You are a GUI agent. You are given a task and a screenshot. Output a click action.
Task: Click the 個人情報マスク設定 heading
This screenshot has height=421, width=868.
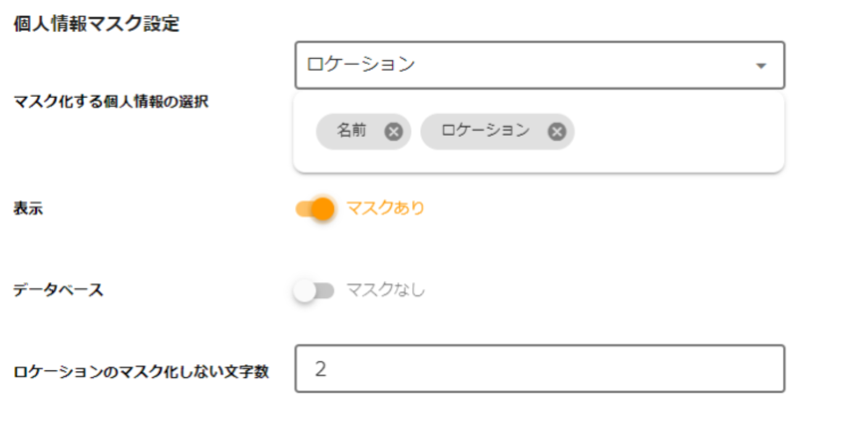pos(96,25)
